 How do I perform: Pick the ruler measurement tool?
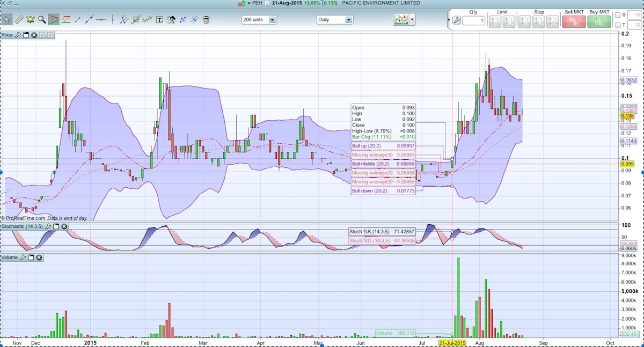tap(19, 20)
